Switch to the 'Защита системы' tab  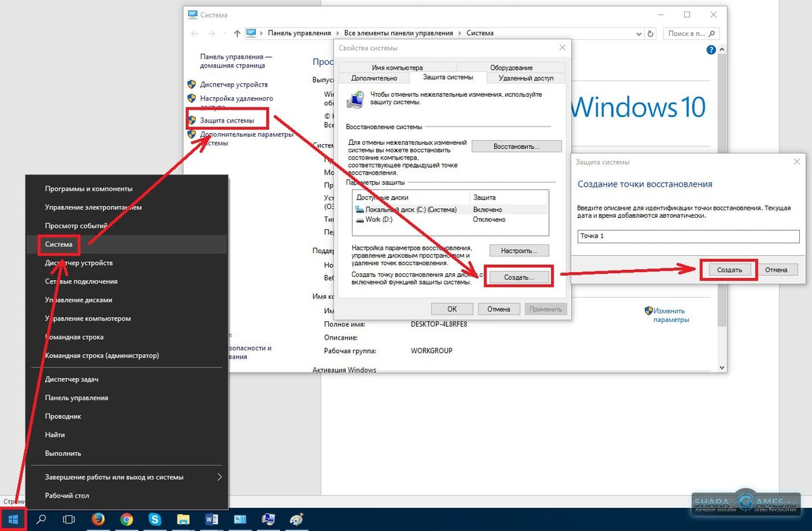[x=448, y=77]
